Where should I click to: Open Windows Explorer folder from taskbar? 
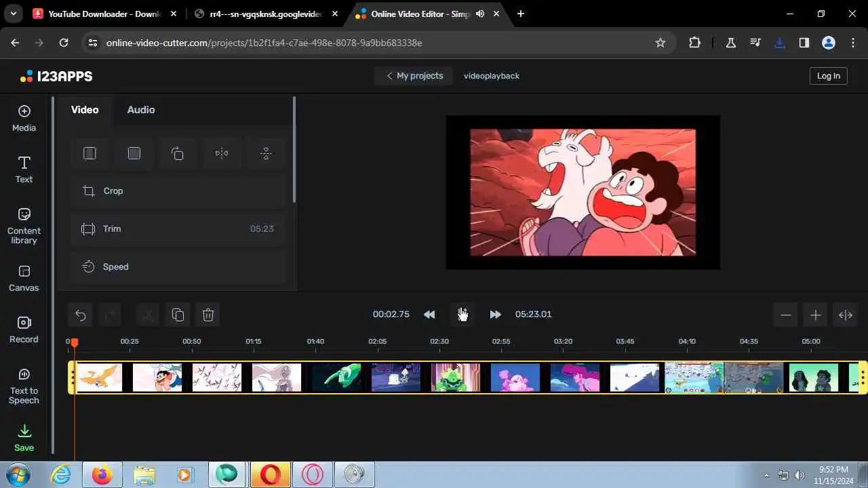pyautogui.click(x=144, y=475)
